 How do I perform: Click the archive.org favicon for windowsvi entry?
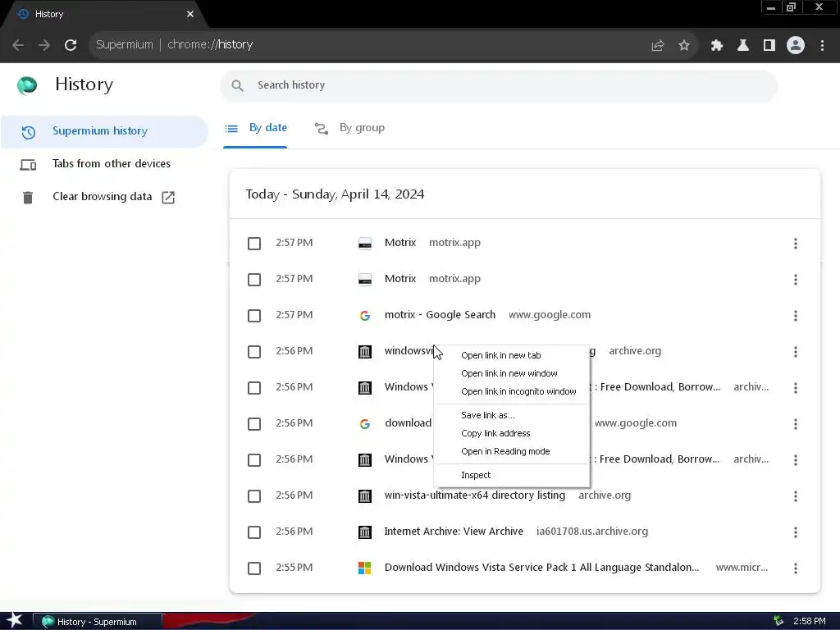(365, 351)
